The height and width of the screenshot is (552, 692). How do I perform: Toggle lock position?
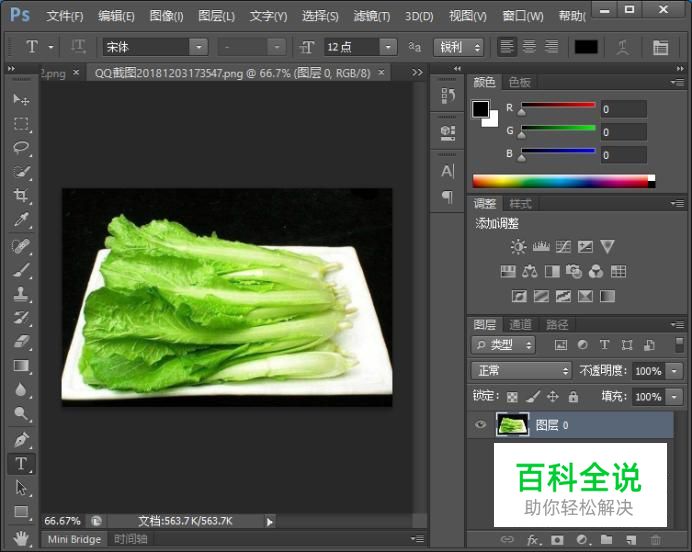pos(553,397)
